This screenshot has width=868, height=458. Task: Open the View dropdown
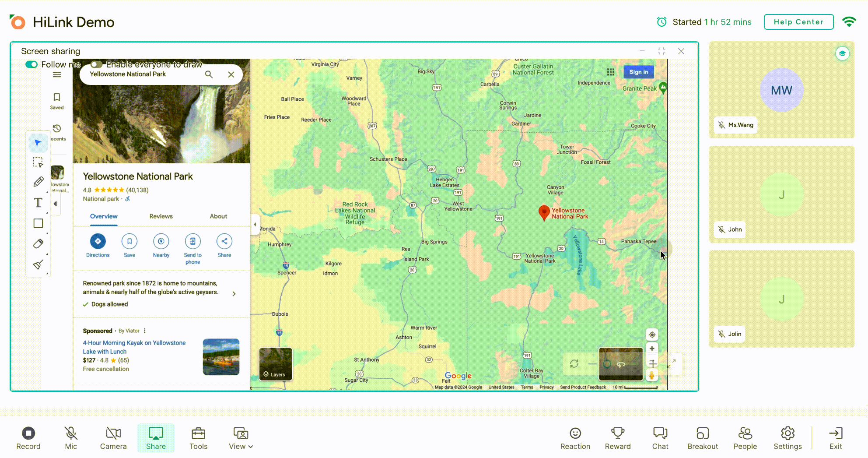point(240,438)
